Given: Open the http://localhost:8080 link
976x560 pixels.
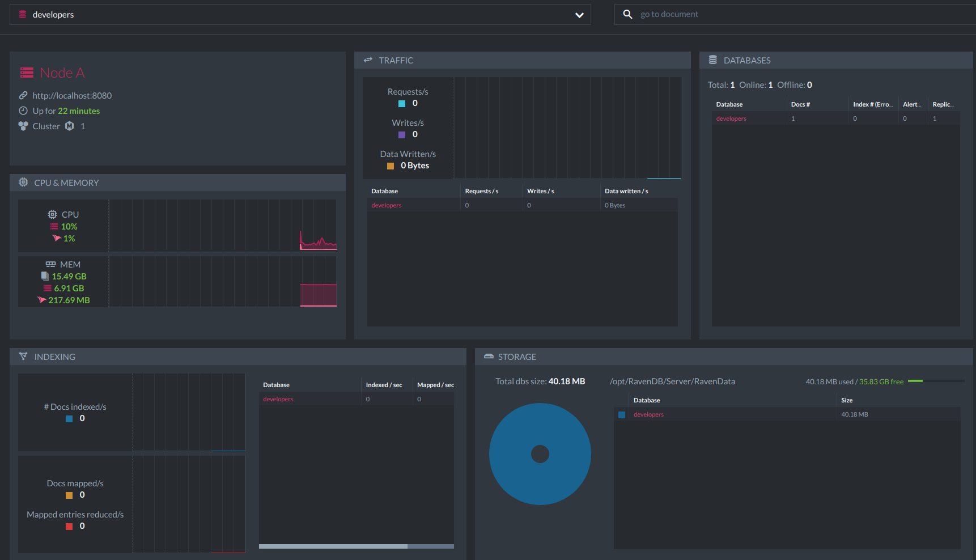Looking at the screenshot, I should pyautogui.click(x=72, y=96).
